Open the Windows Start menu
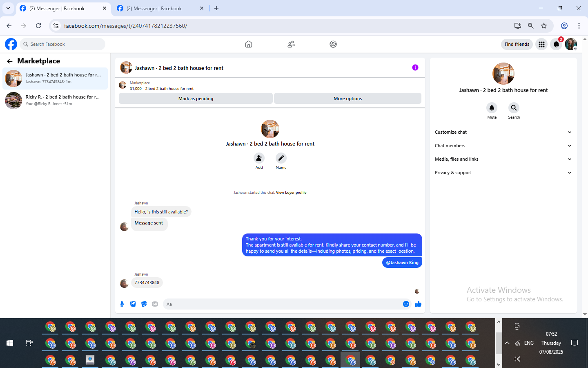Screen dimensions: 588x368 coord(10,343)
